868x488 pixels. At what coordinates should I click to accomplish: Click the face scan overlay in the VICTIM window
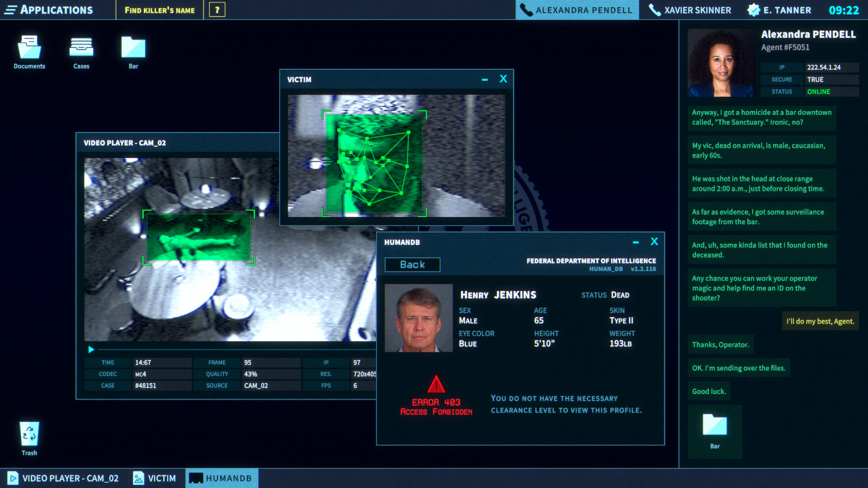[x=374, y=163]
